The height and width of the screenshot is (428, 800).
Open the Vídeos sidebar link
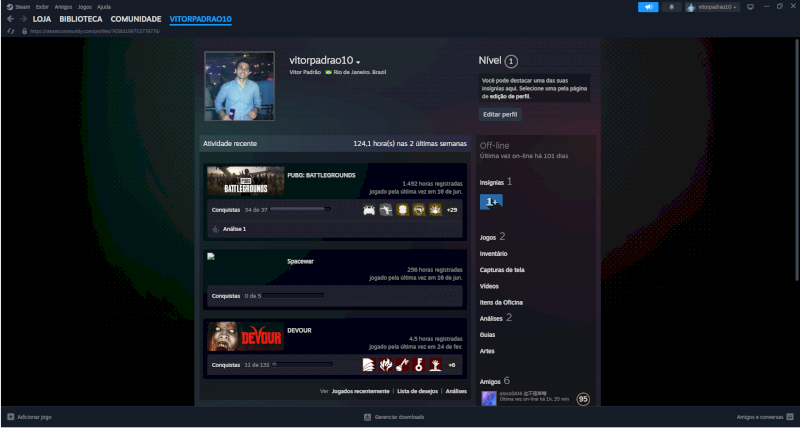pyautogui.click(x=489, y=286)
